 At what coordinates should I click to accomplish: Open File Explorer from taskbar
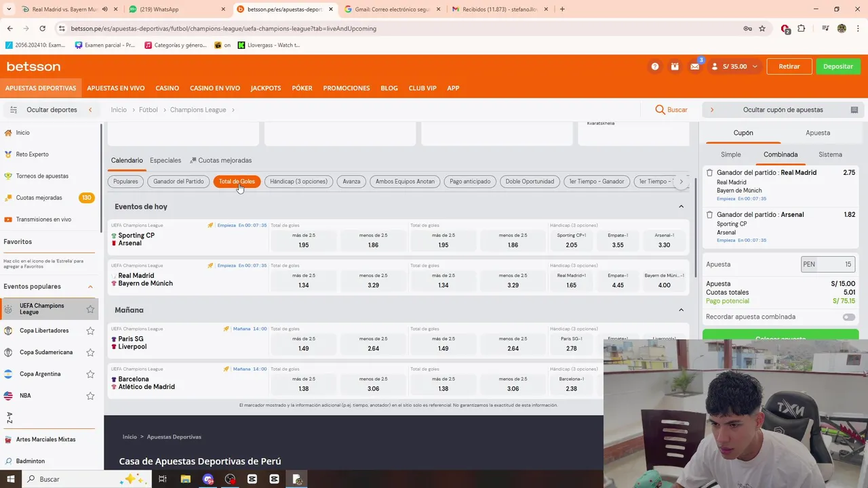pyautogui.click(x=185, y=479)
